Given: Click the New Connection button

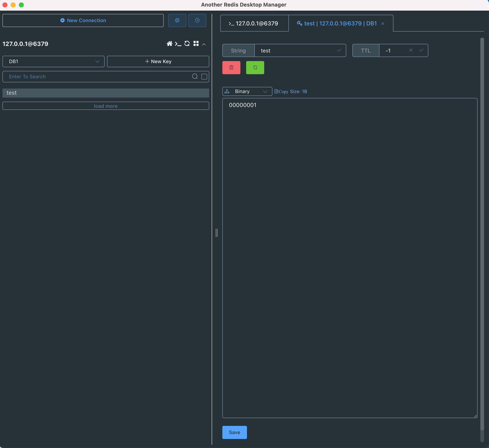Looking at the screenshot, I should pyautogui.click(x=83, y=20).
